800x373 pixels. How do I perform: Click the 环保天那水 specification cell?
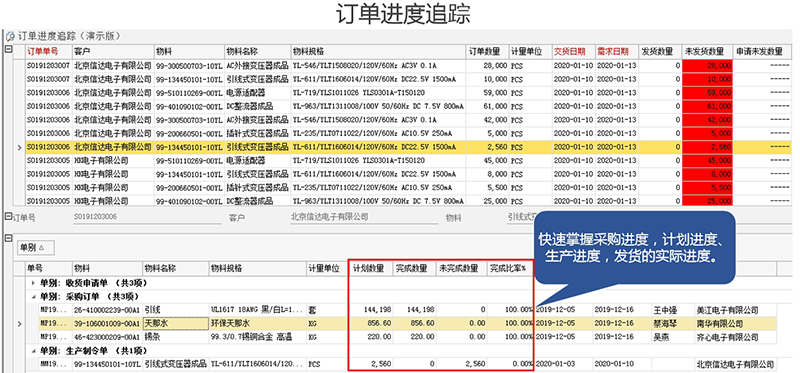tap(258, 324)
